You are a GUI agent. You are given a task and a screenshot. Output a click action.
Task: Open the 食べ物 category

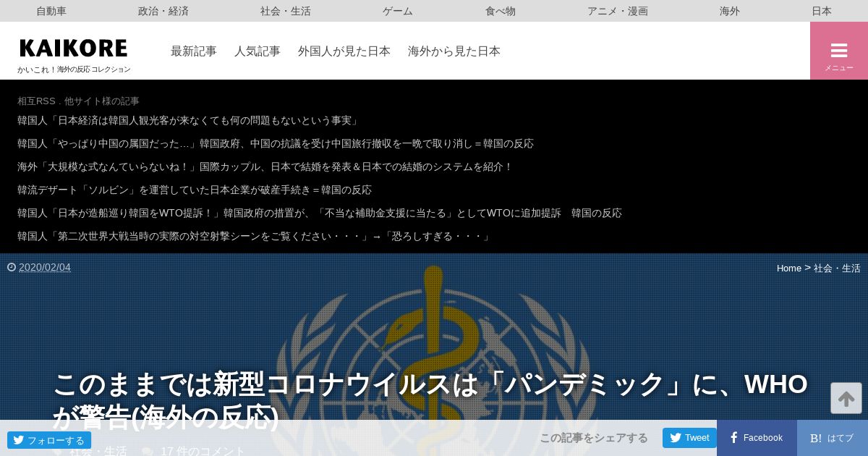[x=501, y=11]
